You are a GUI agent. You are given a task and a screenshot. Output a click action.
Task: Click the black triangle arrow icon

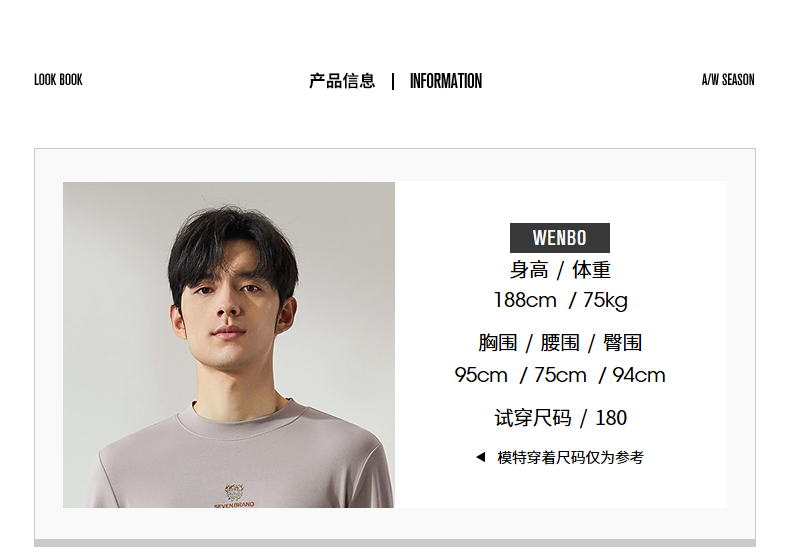tap(481, 457)
